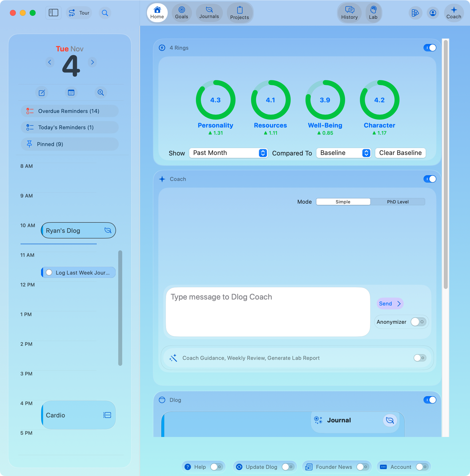This screenshot has height=476, width=470.
Task: Open the Baseline comparison dropdown
Action: (x=343, y=153)
